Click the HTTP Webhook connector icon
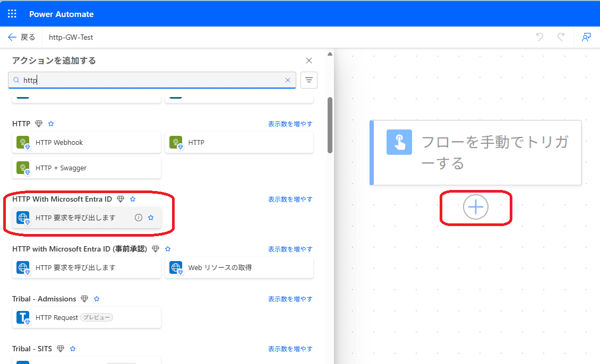This screenshot has height=364, width=600. [23, 142]
